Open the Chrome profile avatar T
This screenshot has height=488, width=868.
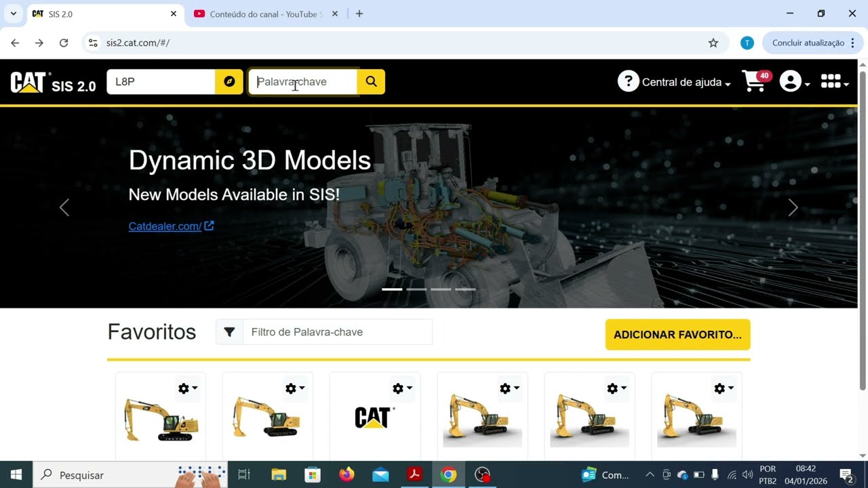(747, 43)
